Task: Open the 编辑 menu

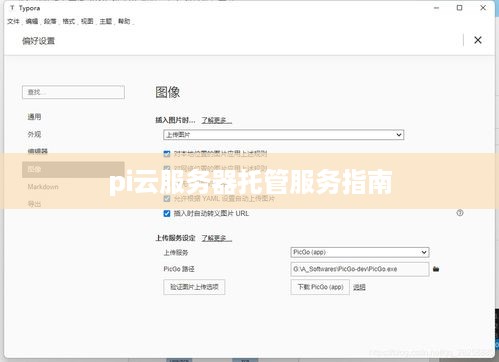Action: [32, 21]
